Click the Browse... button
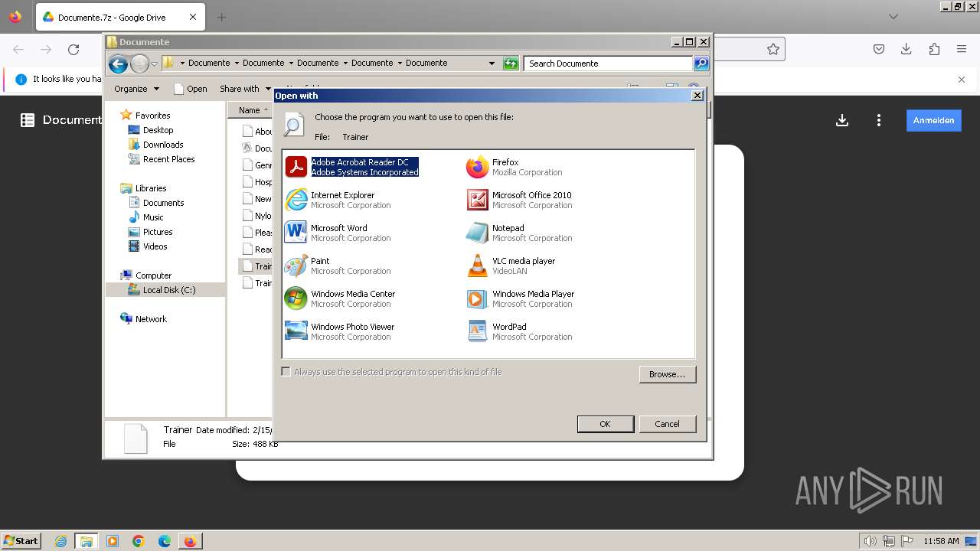This screenshot has width=980, height=551. [667, 374]
